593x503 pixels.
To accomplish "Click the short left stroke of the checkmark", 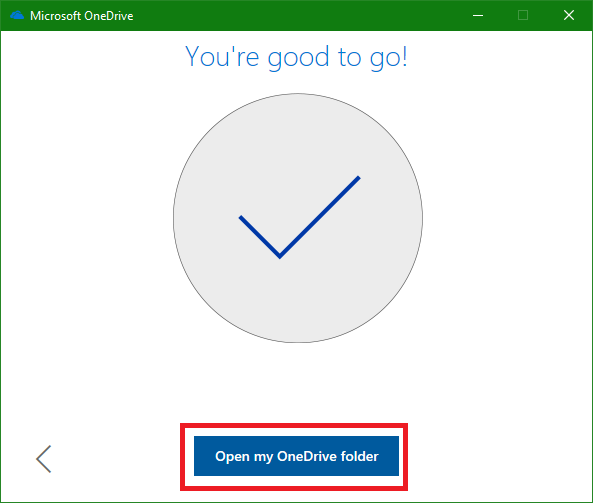I will pyautogui.click(x=259, y=237).
